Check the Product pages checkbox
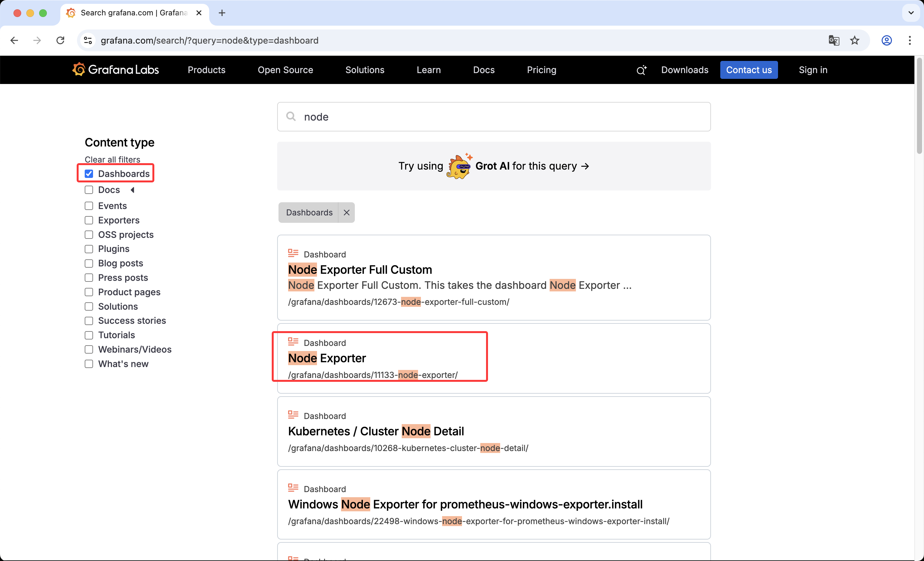This screenshot has width=924, height=561. [89, 292]
